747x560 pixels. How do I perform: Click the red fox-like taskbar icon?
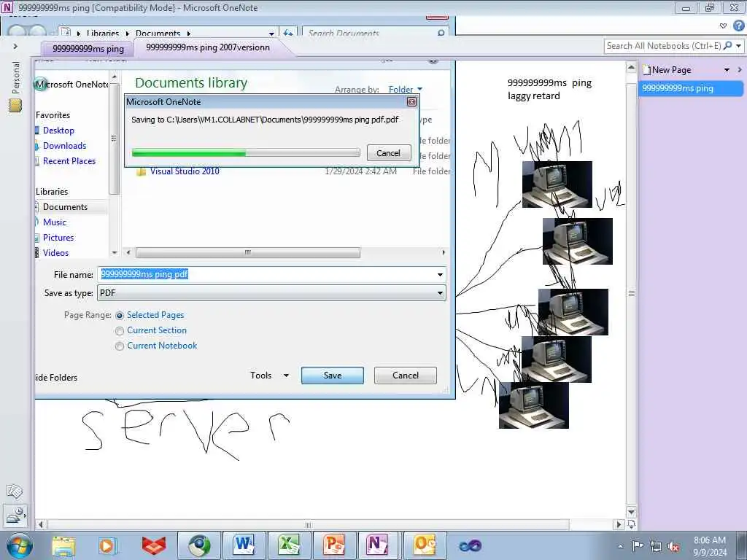(x=154, y=545)
